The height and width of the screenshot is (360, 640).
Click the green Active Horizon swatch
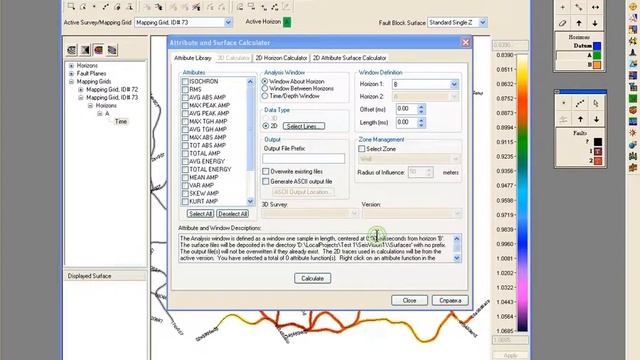[287, 22]
